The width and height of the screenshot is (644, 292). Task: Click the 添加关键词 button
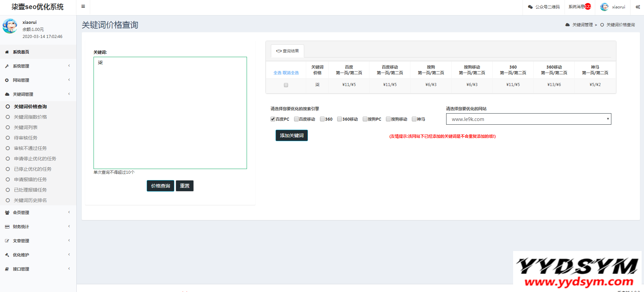291,135
